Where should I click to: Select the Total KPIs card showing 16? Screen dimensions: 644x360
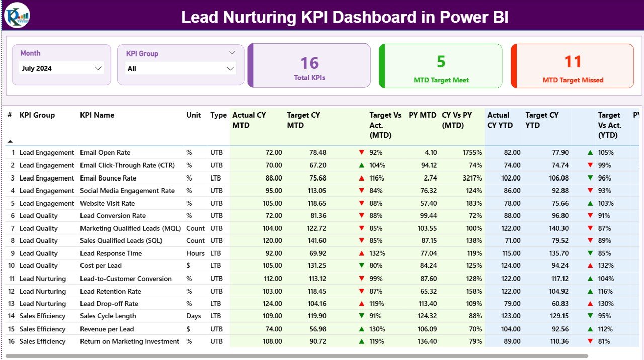pos(308,65)
